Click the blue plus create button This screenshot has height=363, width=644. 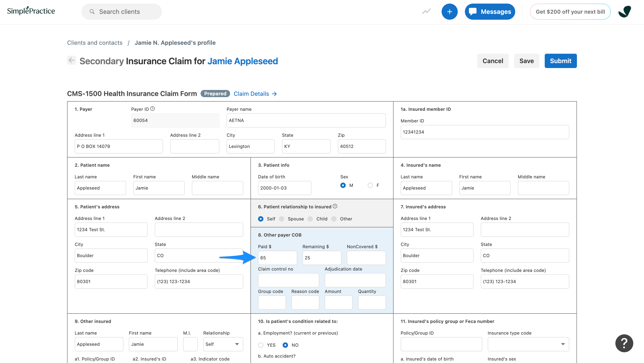(449, 11)
